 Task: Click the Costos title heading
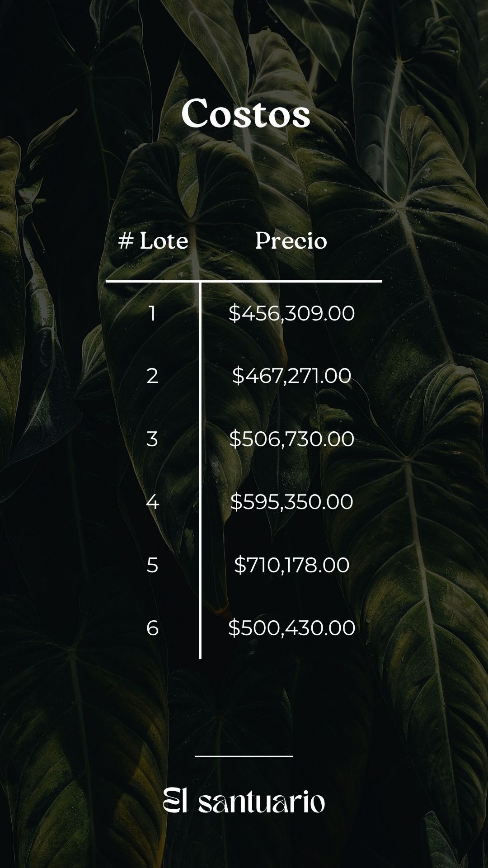[245, 114]
